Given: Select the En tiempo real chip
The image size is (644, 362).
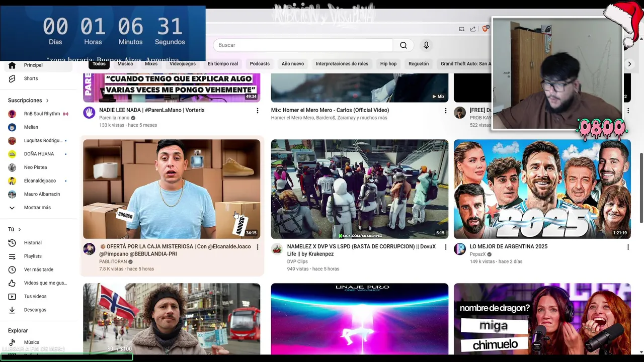Looking at the screenshot, I should click(x=222, y=64).
